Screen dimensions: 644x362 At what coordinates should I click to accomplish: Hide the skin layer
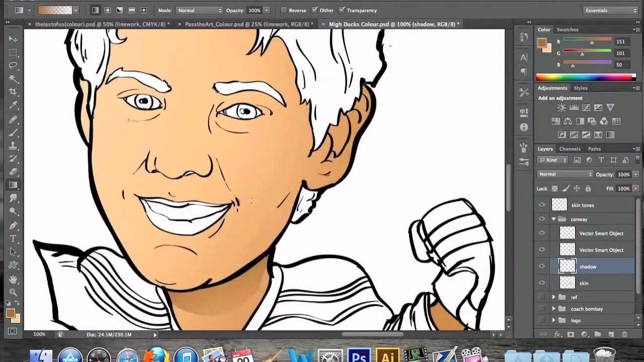(542, 283)
